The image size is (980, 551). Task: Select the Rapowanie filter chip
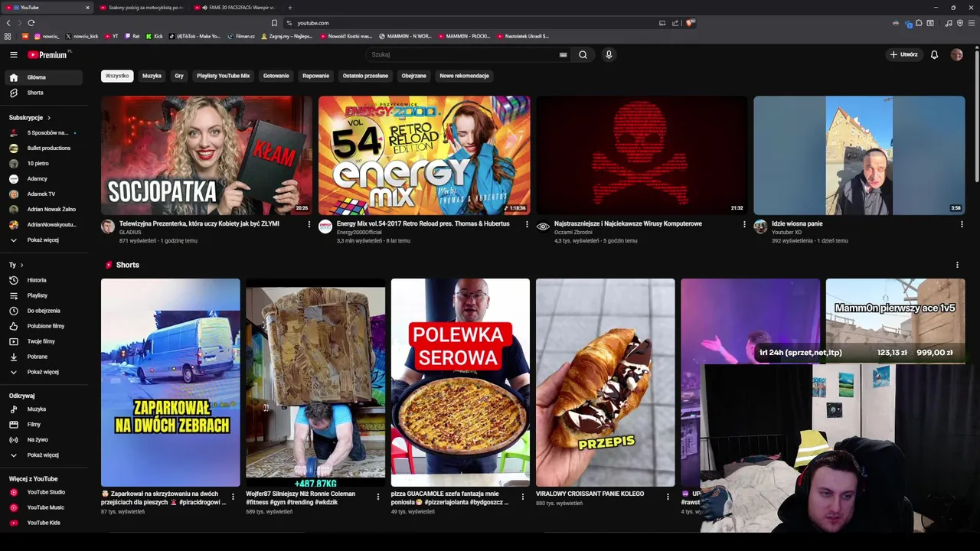315,76
